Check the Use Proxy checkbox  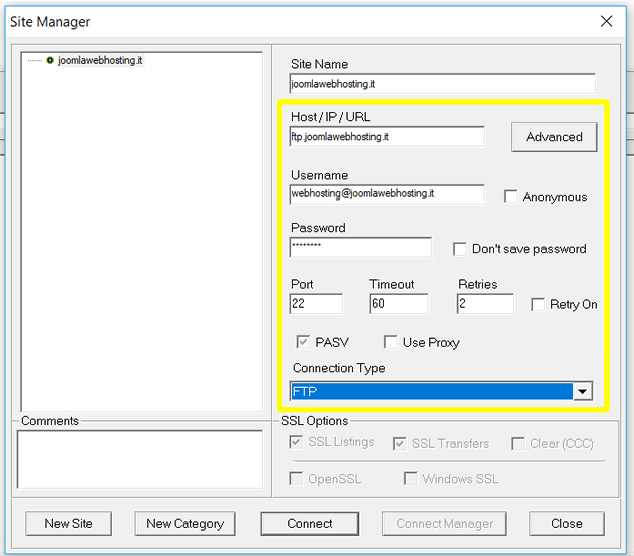click(x=391, y=342)
